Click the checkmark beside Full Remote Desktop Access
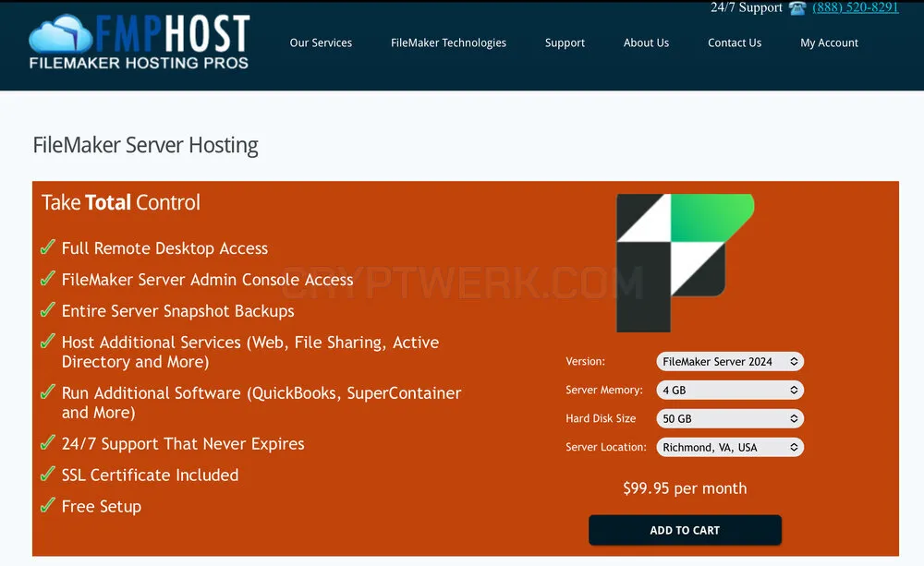Screen dimensions: 924x566 coord(48,247)
